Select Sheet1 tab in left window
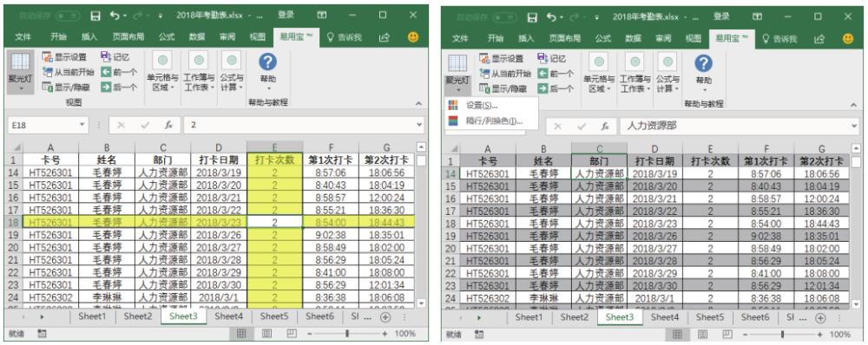 92,316
